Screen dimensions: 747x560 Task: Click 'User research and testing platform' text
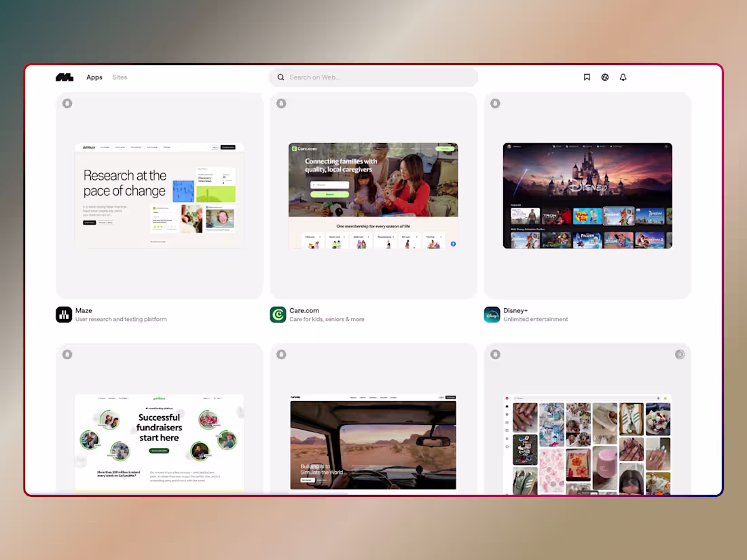pos(121,320)
